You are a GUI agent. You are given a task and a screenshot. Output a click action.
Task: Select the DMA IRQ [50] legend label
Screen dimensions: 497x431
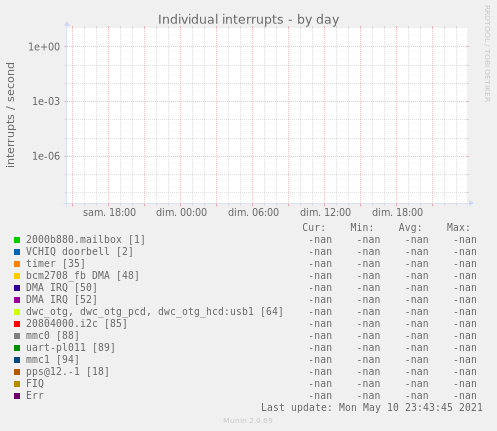(62, 288)
